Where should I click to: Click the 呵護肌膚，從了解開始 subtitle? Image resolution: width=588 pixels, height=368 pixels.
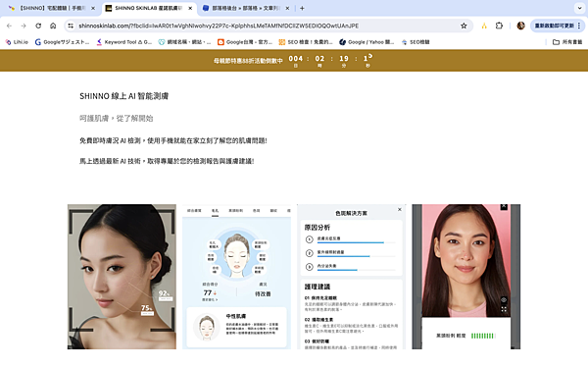click(x=117, y=119)
